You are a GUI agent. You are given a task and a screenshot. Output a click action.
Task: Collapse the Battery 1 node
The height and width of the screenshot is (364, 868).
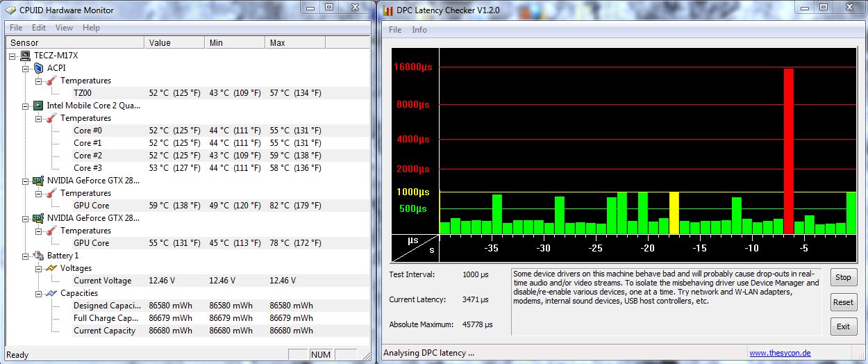(26, 256)
